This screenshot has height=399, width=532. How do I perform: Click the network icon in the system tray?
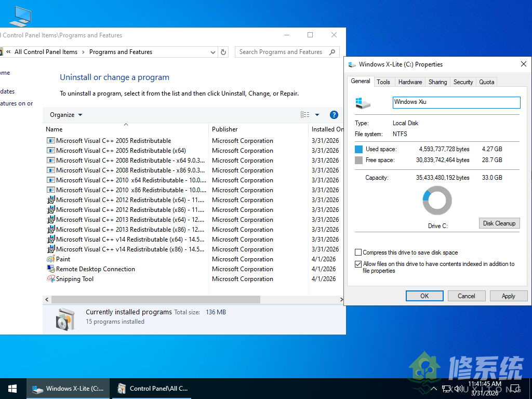tap(446, 388)
